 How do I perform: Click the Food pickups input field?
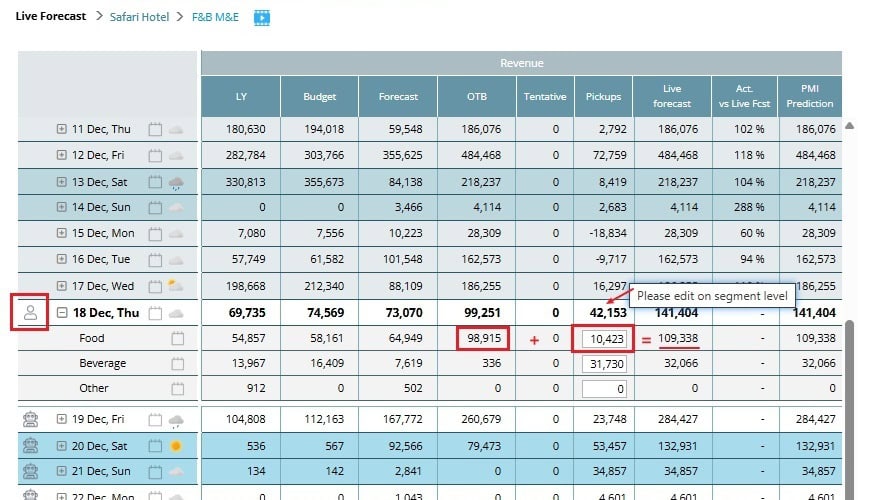(x=606, y=340)
